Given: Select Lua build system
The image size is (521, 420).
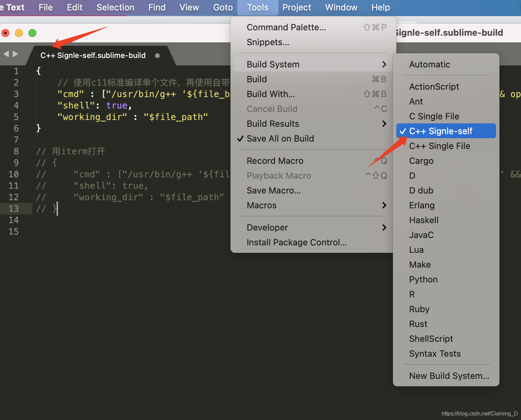Looking at the screenshot, I should click(x=446, y=250).
